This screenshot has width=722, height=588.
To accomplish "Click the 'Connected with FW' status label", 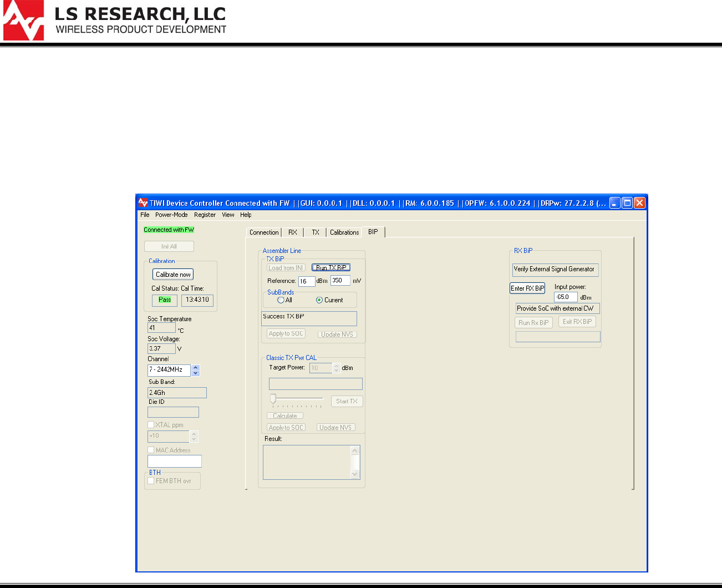I will pyautogui.click(x=169, y=230).
